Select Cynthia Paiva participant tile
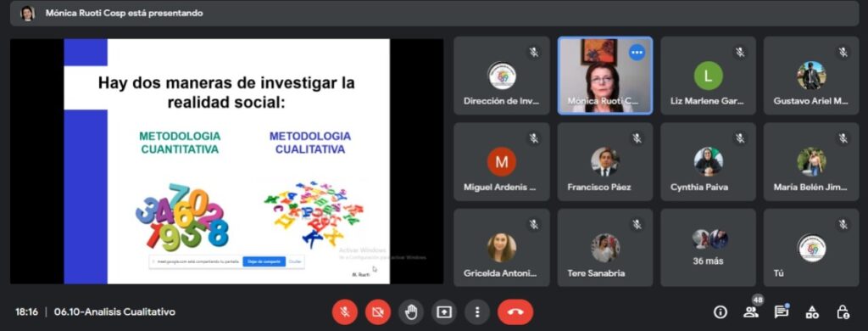 [x=708, y=161]
